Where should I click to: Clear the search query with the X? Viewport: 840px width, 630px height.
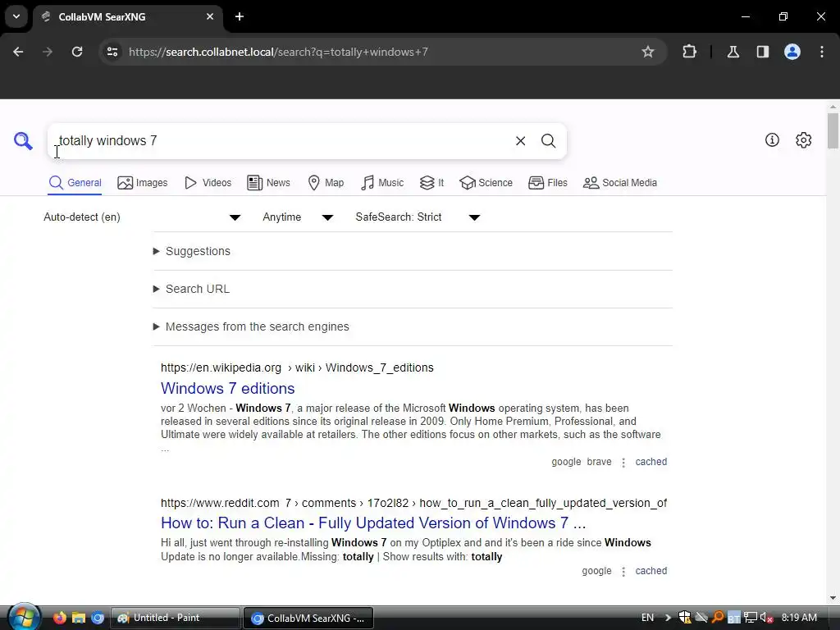click(x=520, y=141)
